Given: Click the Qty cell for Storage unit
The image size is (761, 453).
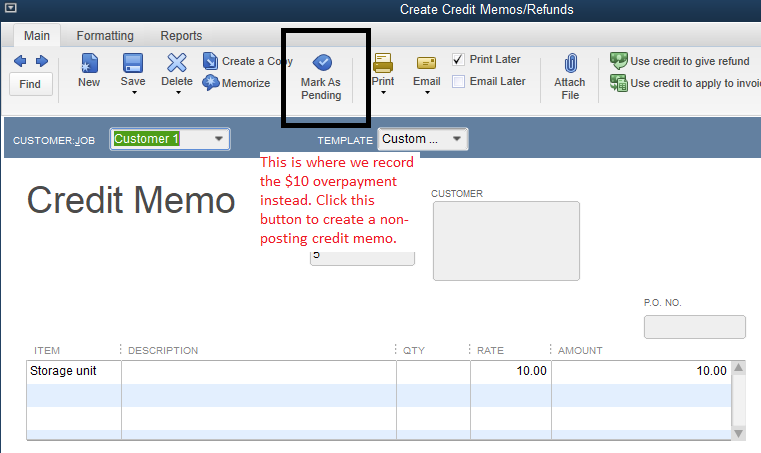Looking at the screenshot, I should [x=433, y=371].
